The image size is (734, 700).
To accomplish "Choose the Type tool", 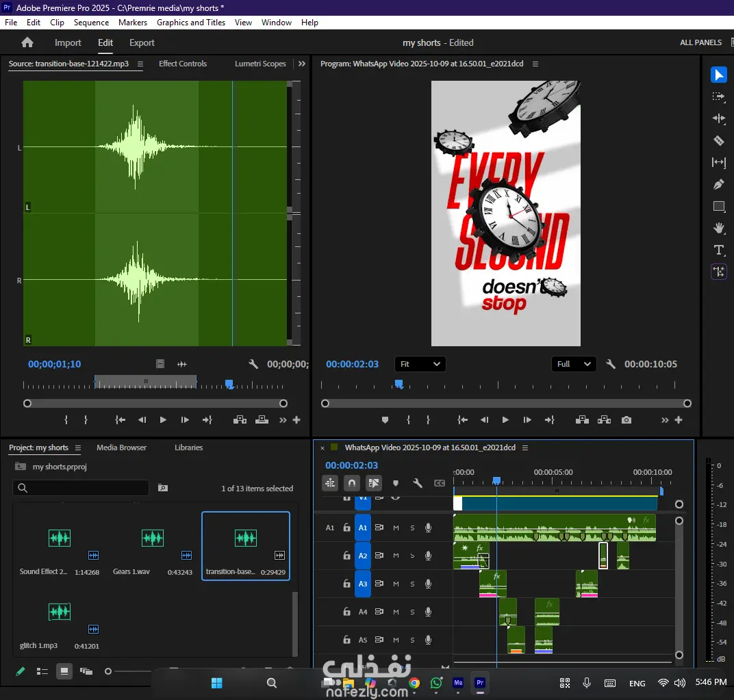I will click(x=718, y=250).
